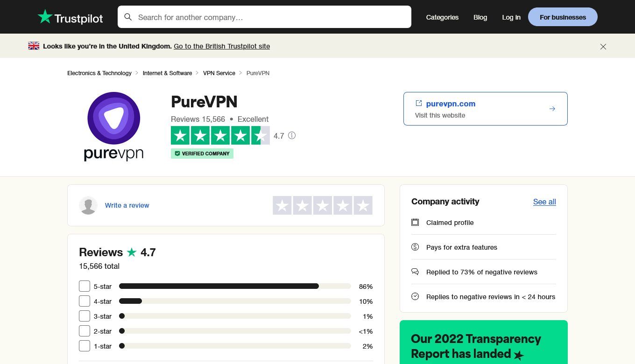Rate three stars in Write a review
This screenshot has width=635, height=364.
click(323, 205)
